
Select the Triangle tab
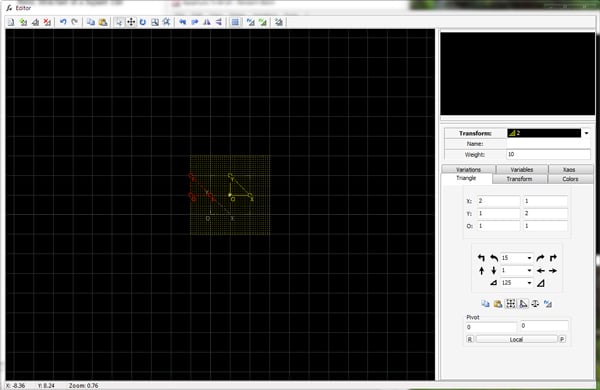[466, 178]
